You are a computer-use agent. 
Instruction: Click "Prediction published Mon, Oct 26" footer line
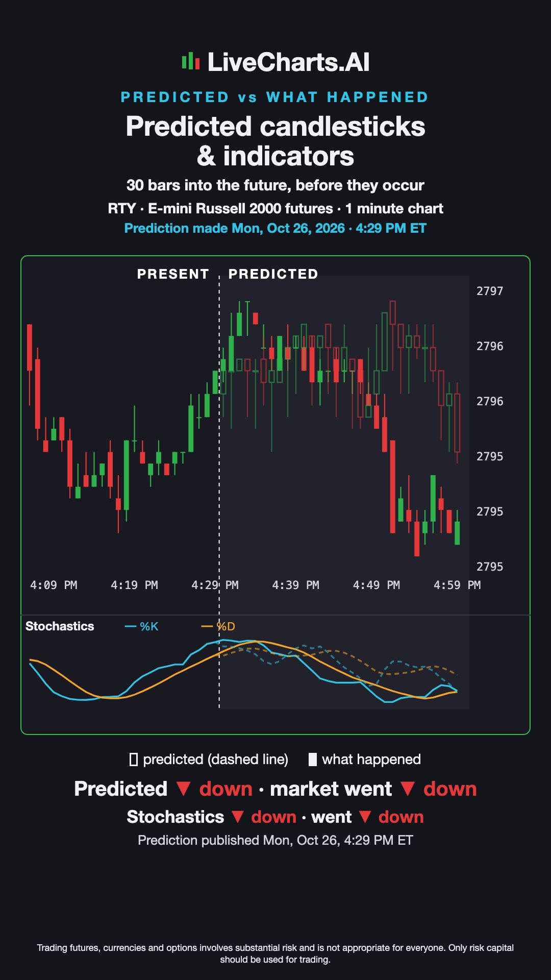[275, 840]
